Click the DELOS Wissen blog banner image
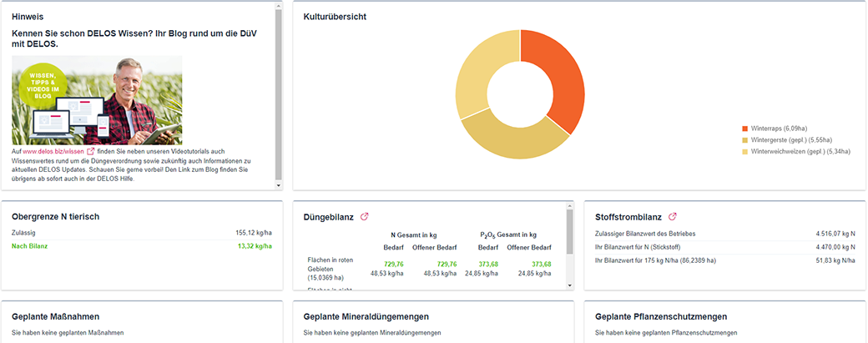This screenshot has width=868, height=343. (97, 100)
